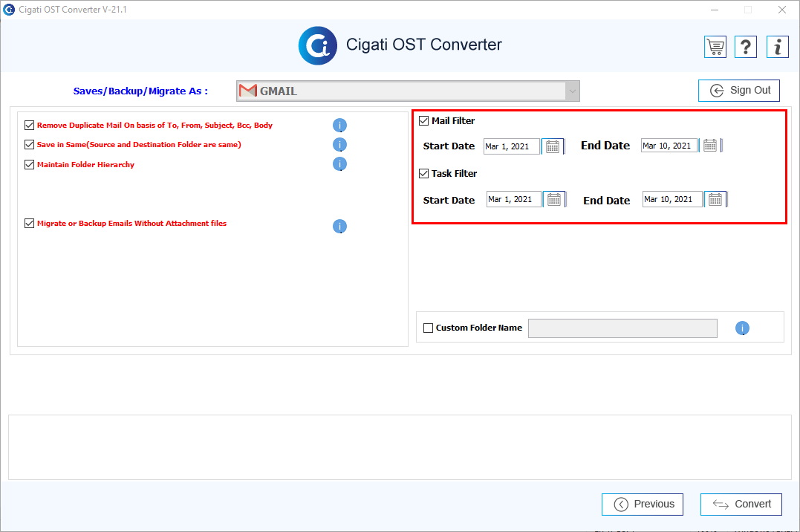This screenshot has height=532, width=800.
Task: Click info icon for Without Attachment files
Action: pyautogui.click(x=339, y=226)
